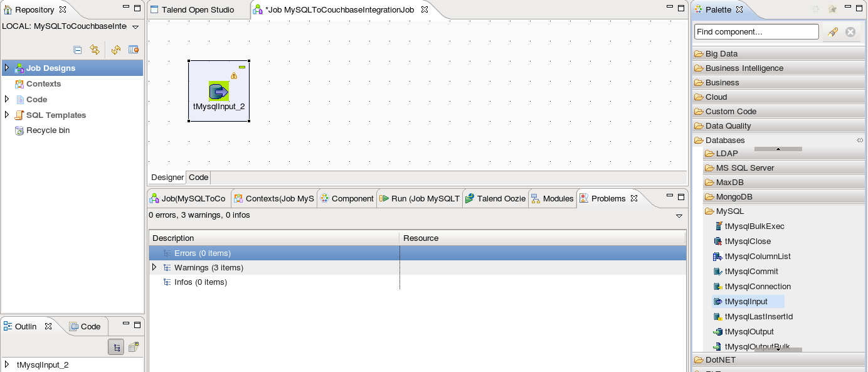Switch to Code tab beside Outline
868x372 pixels.
85,327
